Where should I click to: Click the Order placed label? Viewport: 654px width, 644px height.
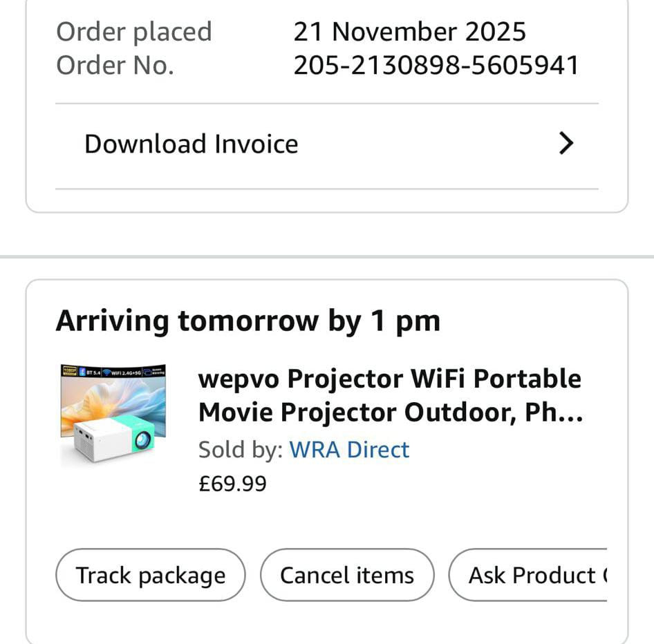pos(133,32)
